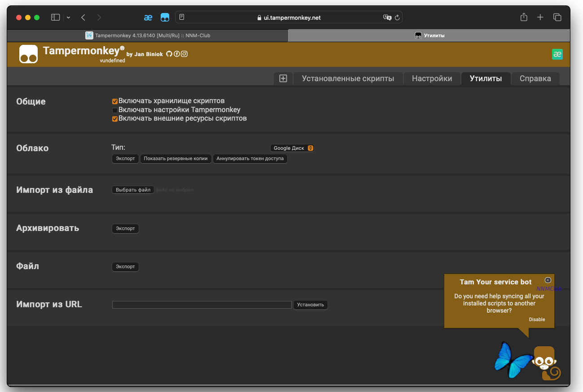583x392 pixels.
Task: Open Jan Biniok's GitHub icon link
Action: [169, 54]
